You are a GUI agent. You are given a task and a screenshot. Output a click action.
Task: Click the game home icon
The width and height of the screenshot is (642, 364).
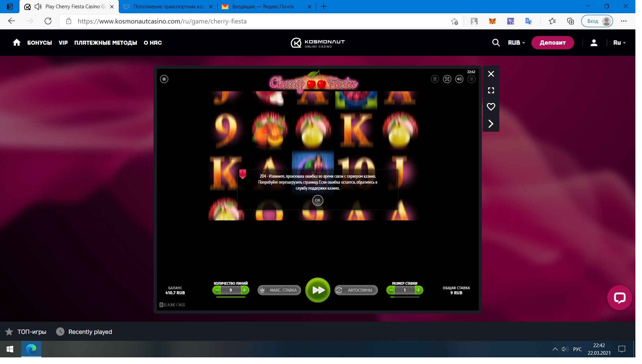click(x=164, y=79)
